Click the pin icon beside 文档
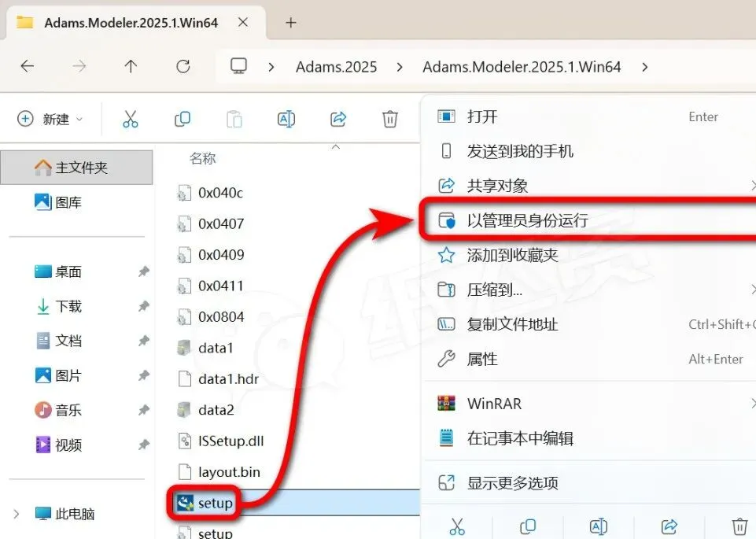756x539 pixels. click(144, 341)
